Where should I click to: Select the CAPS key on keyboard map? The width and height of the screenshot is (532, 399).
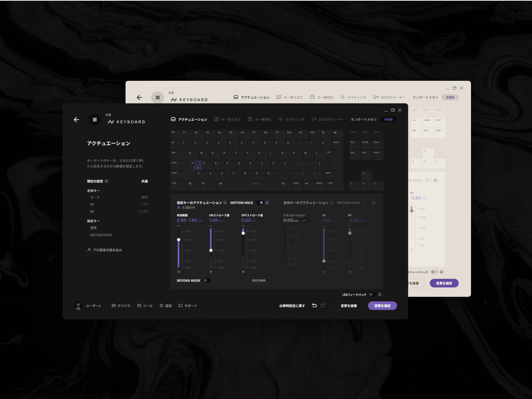pyautogui.click(x=181, y=165)
